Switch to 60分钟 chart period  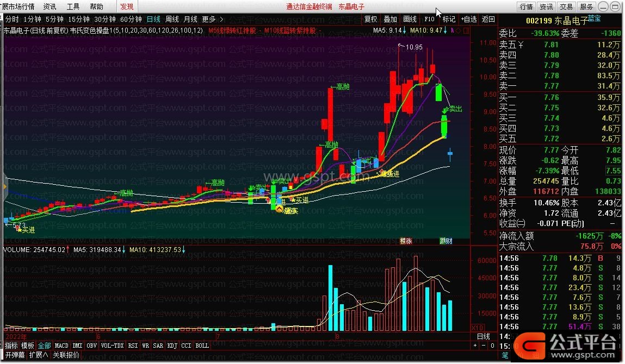point(131,19)
